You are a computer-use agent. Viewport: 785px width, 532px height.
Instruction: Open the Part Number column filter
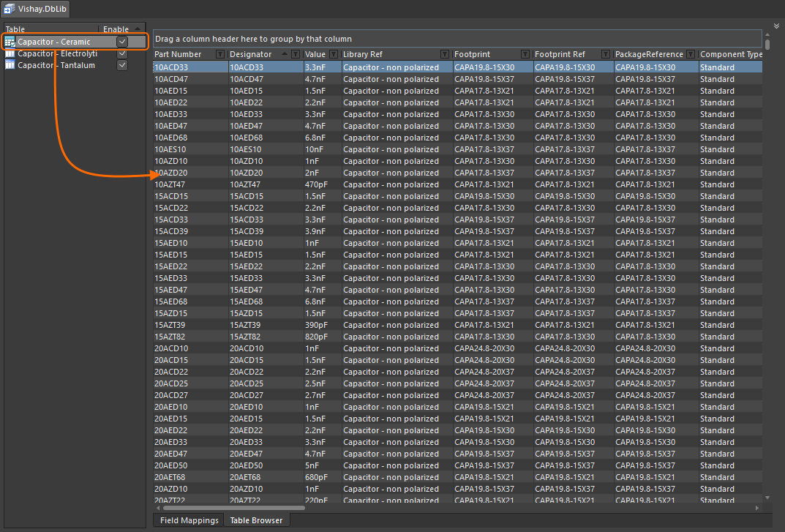pos(219,54)
